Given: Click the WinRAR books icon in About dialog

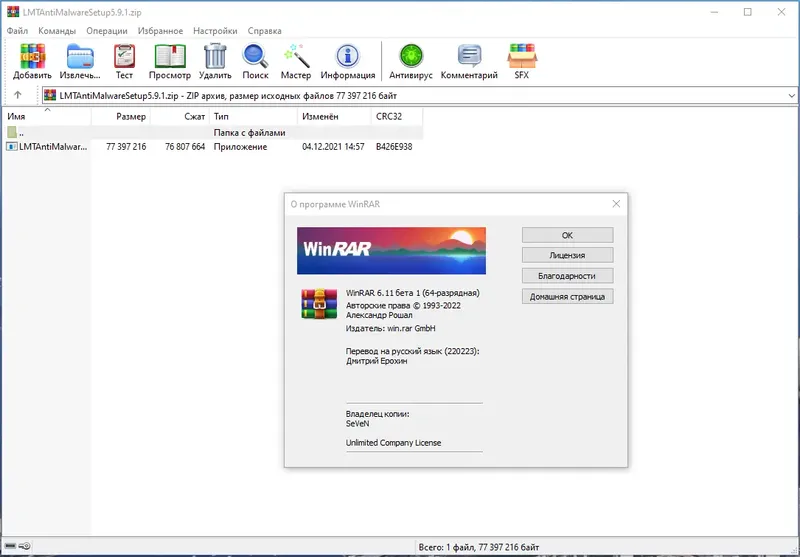Looking at the screenshot, I should (319, 304).
